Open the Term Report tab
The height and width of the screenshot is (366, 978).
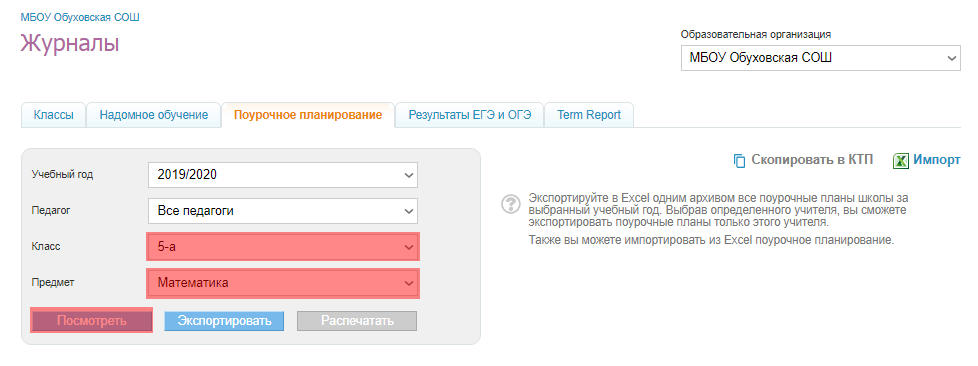(589, 115)
